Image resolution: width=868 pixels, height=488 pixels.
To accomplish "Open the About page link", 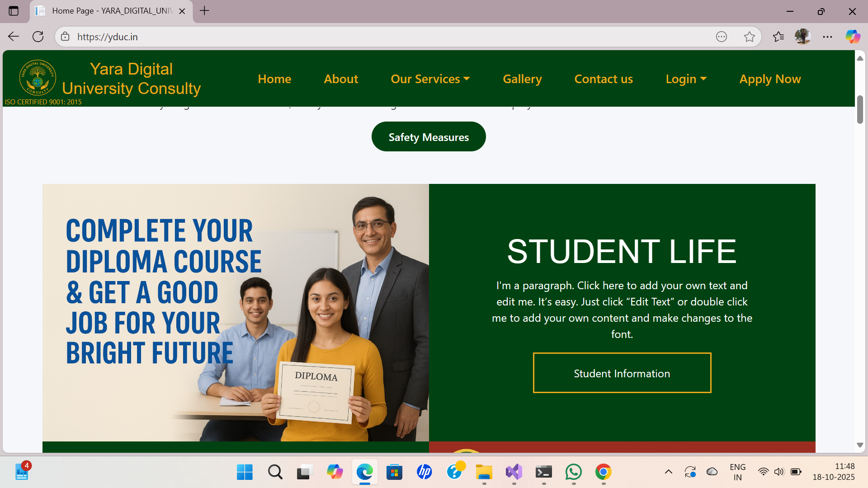I will point(341,79).
